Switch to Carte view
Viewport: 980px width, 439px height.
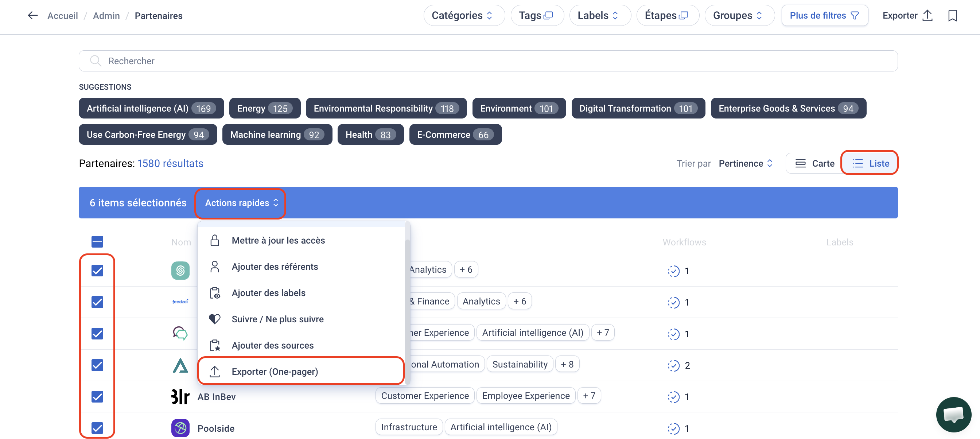click(814, 164)
